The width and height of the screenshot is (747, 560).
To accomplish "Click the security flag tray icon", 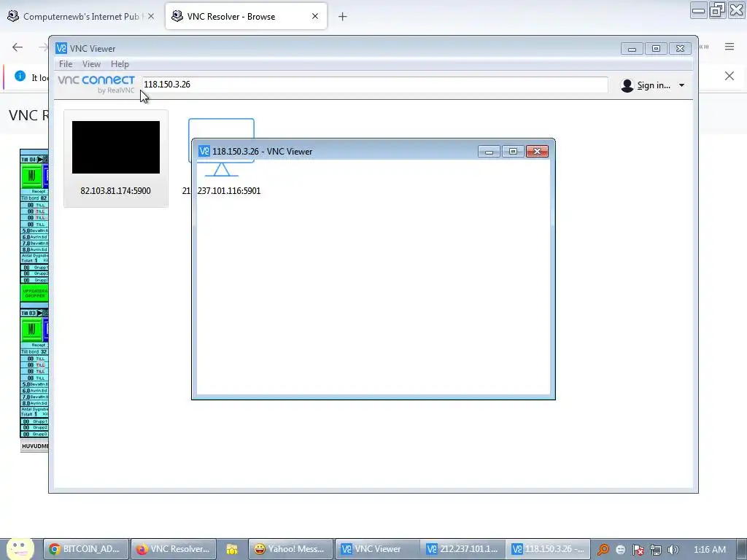I will (x=638, y=550).
